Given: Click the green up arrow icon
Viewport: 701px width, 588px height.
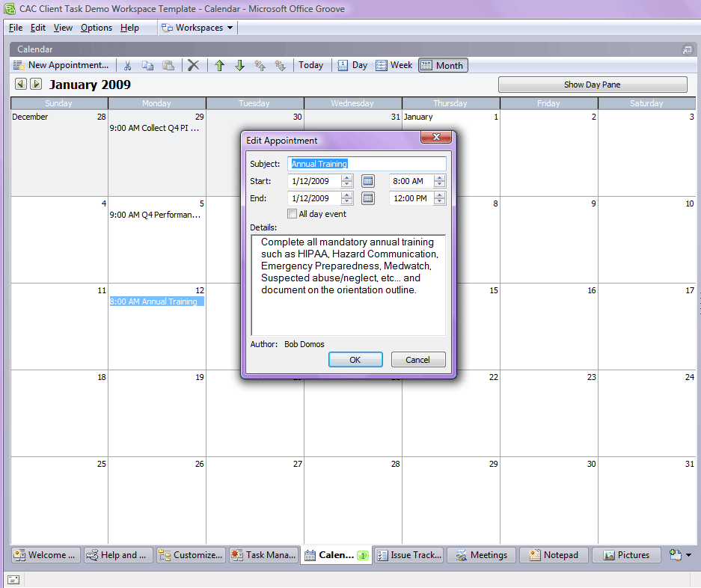Looking at the screenshot, I should pos(219,65).
